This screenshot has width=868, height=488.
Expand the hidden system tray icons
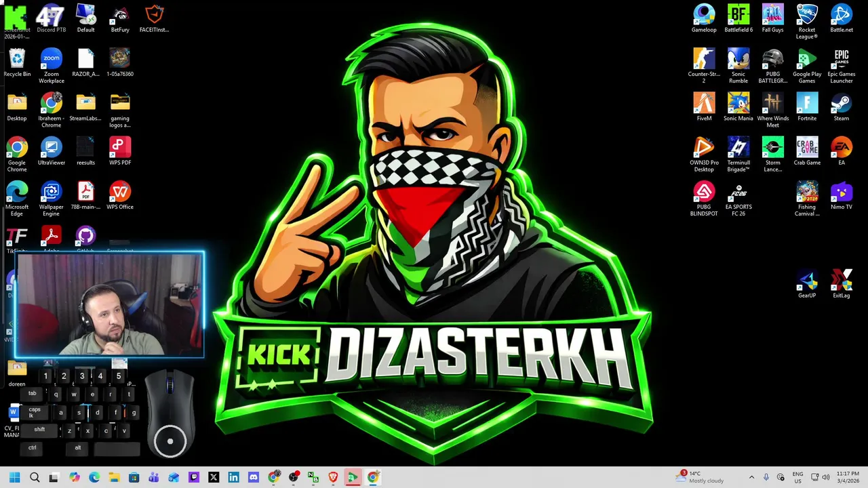click(751, 477)
